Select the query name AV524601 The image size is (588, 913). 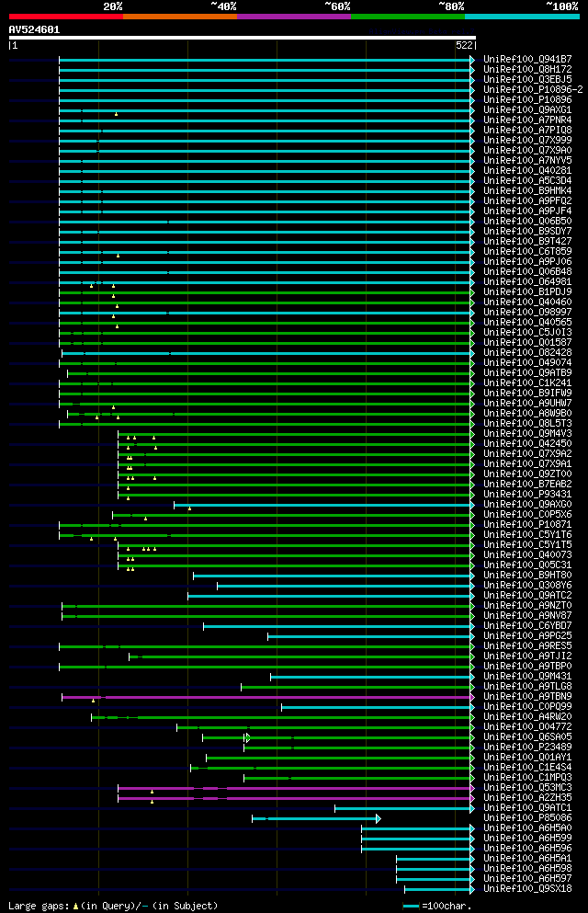tap(34, 29)
